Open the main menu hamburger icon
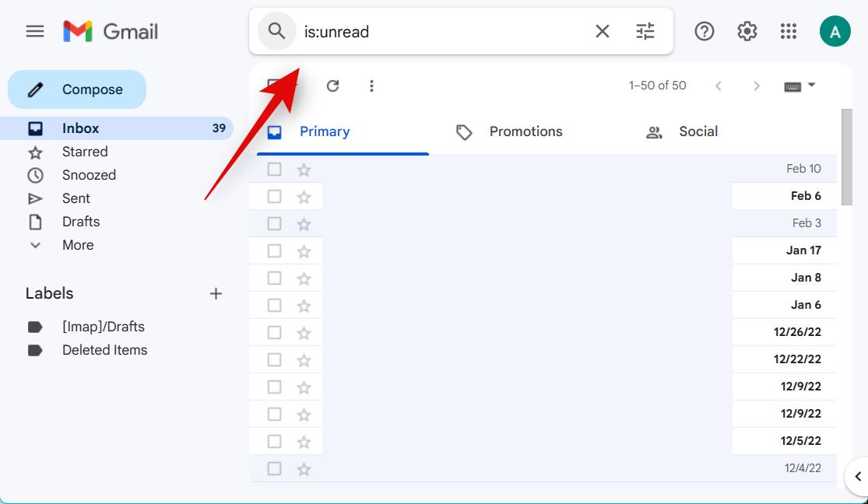868x504 pixels. coord(35,31)
